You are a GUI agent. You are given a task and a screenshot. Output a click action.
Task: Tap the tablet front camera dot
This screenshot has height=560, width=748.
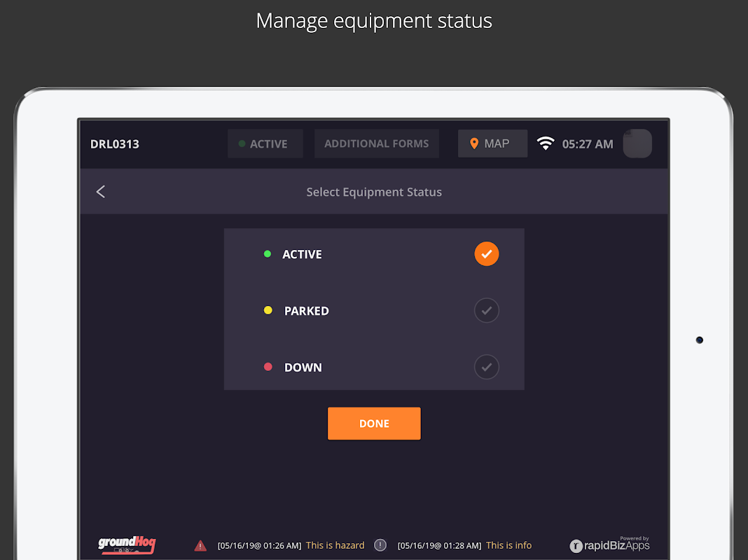click(700, 339)
